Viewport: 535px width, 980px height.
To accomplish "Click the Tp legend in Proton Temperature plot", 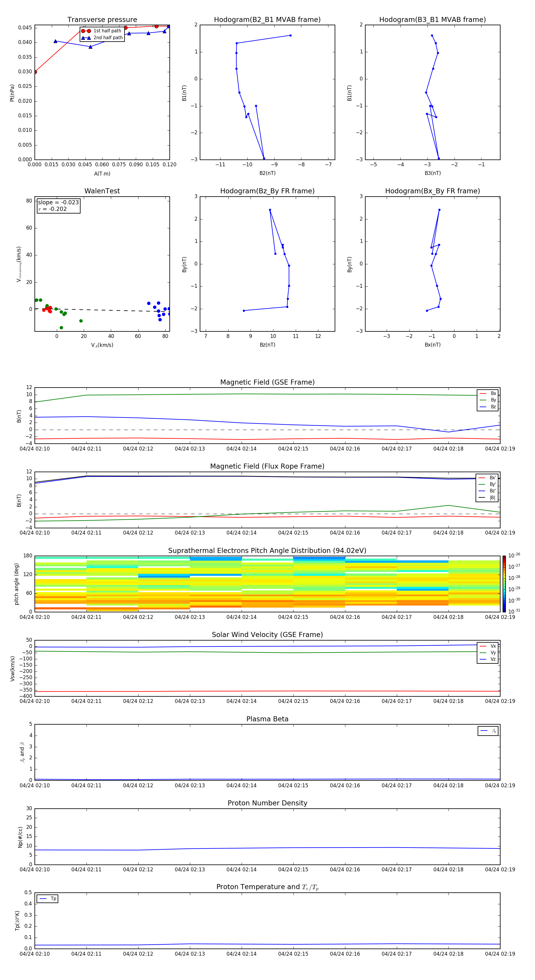I will [47, 899].
